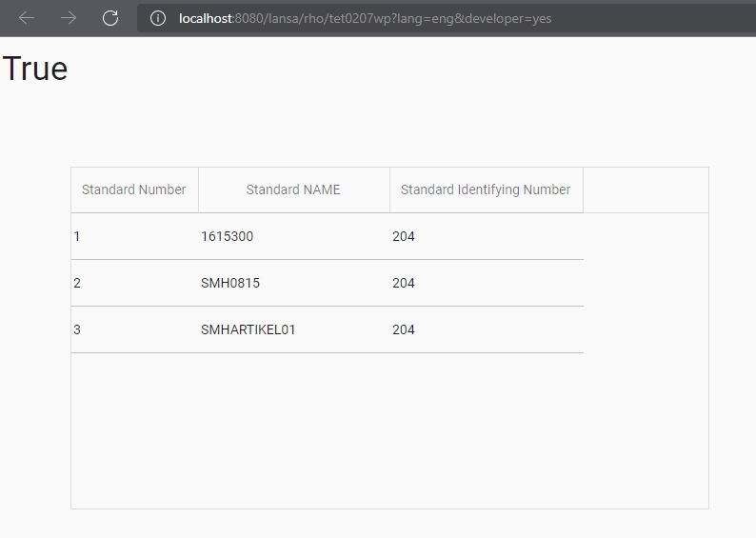Click the browser back arrow
Screen dimensions: 756x538
pos(27,18)
